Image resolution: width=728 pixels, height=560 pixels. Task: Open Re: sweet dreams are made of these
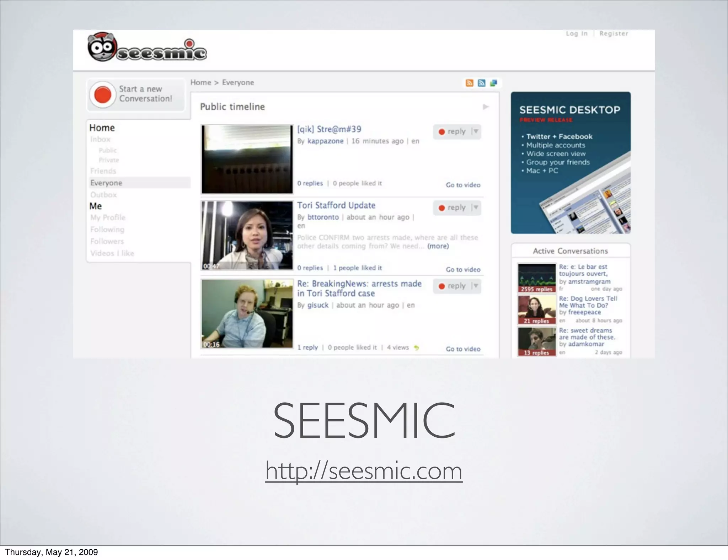pyautogui.click(x=587, y=334)
